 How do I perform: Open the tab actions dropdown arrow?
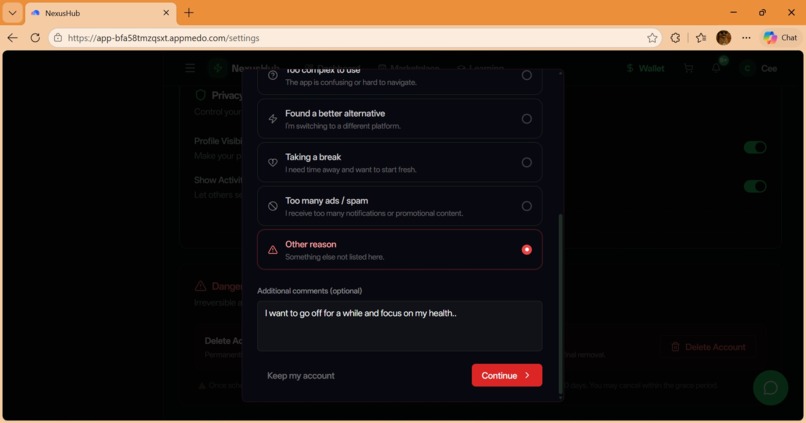point(12,13)
